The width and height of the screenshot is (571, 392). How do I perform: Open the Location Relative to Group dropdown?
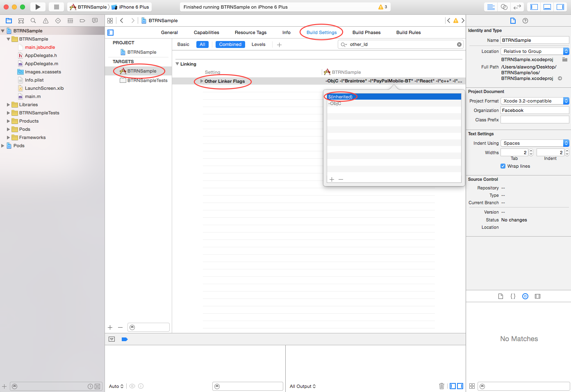[x=535, y=51]
